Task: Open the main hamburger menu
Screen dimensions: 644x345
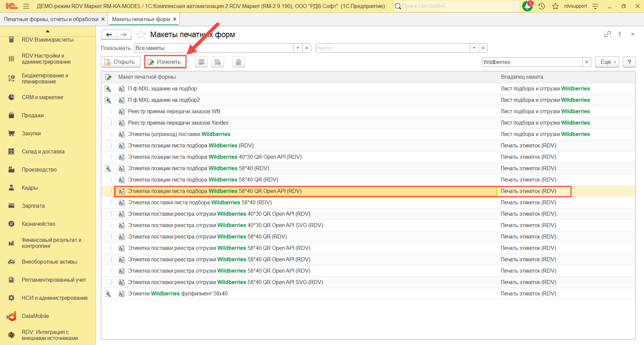Action: pos(26,6)
